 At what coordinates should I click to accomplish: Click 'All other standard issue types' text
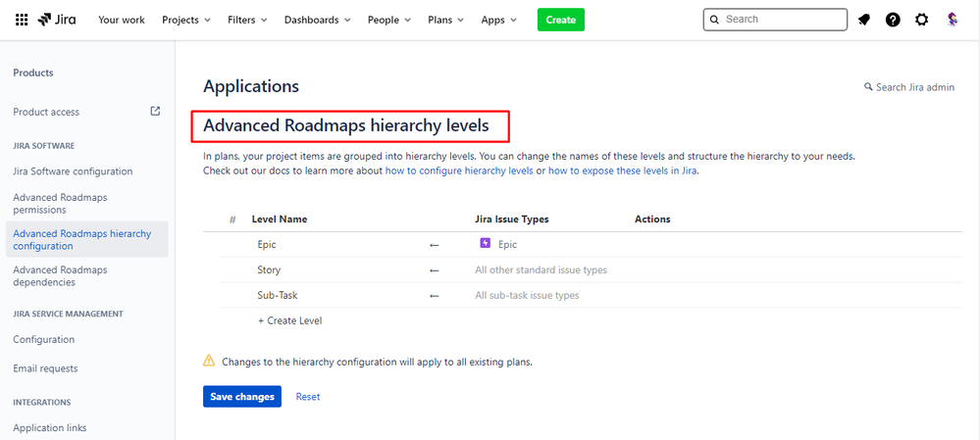click(542, 270)
